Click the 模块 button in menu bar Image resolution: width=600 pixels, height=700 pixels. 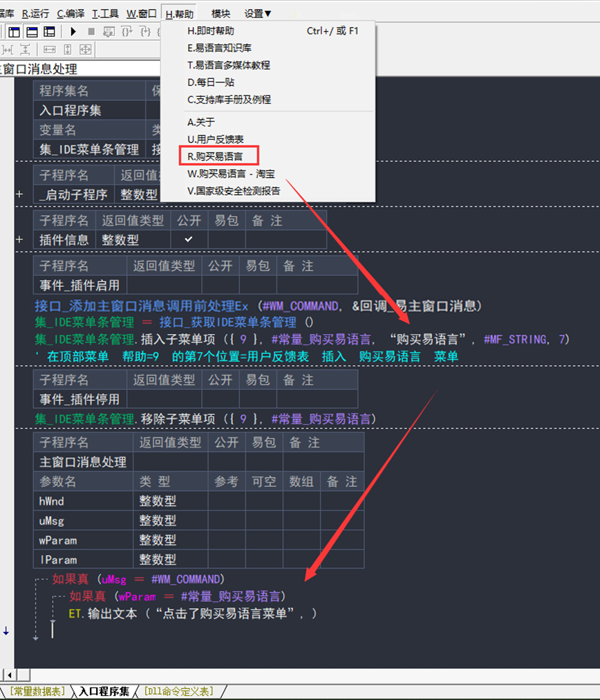[221, 13]
